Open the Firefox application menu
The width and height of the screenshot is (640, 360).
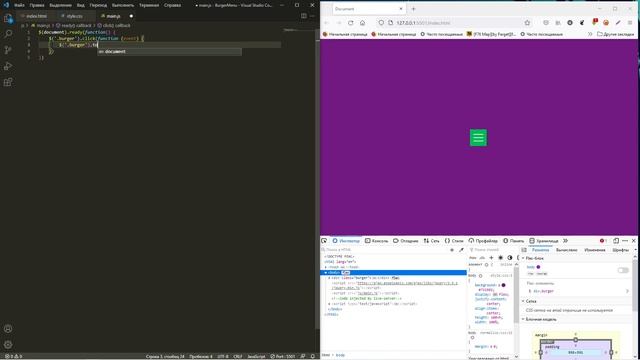(x=630, y=23)
